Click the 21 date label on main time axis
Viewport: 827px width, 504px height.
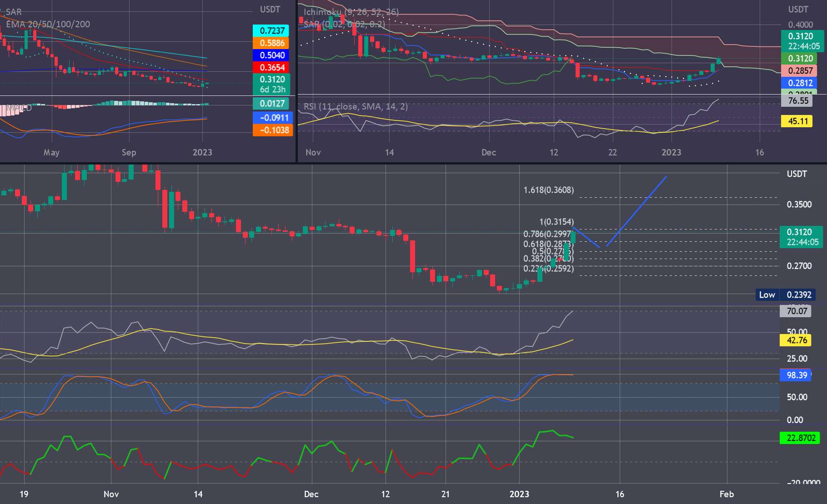click(446, 494)
